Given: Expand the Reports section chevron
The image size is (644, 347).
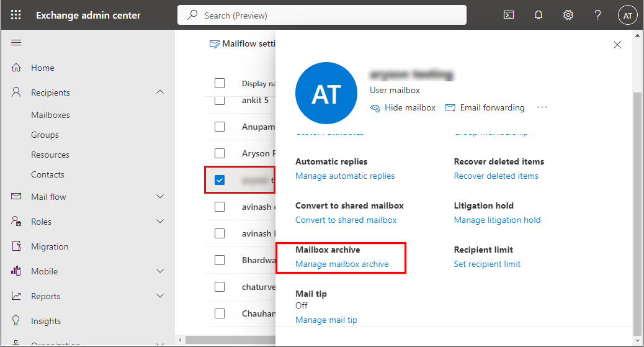Looking at the screenshot, I should 160,295.
